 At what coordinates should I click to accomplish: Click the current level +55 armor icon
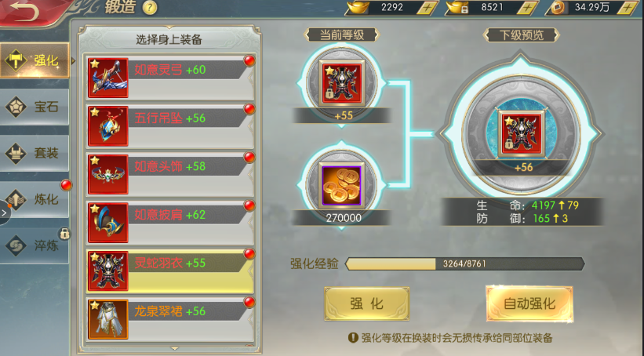[341, 83]
